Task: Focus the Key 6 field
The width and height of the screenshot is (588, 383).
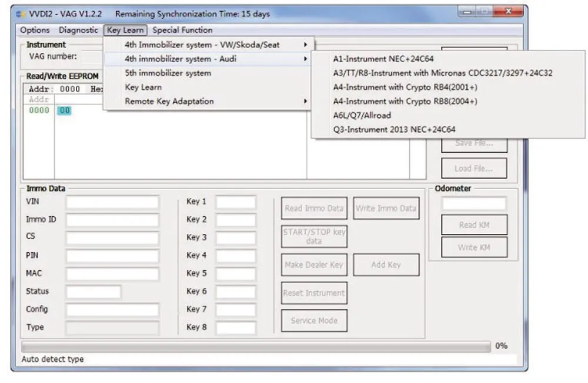Action: click(236, 292)
